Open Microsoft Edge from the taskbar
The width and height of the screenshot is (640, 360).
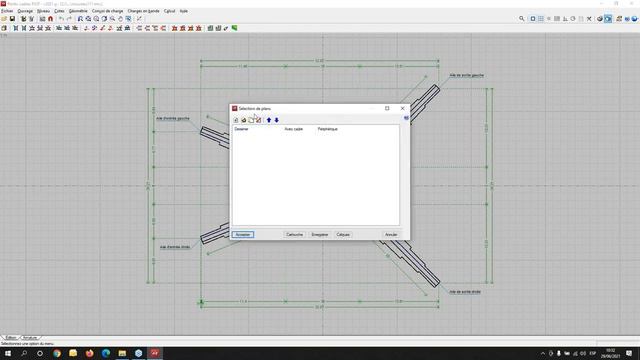(x=106, y=353)
